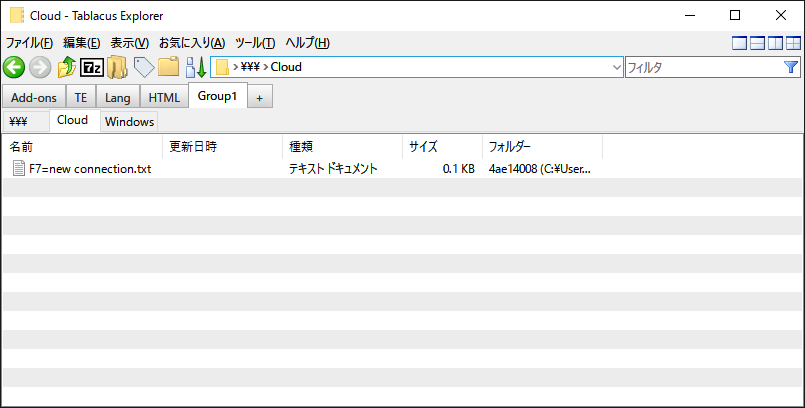The height and width of the screenshot is (408, 805).
Task: Open the ヘルプ(H) menu
Action: [308, 43]
